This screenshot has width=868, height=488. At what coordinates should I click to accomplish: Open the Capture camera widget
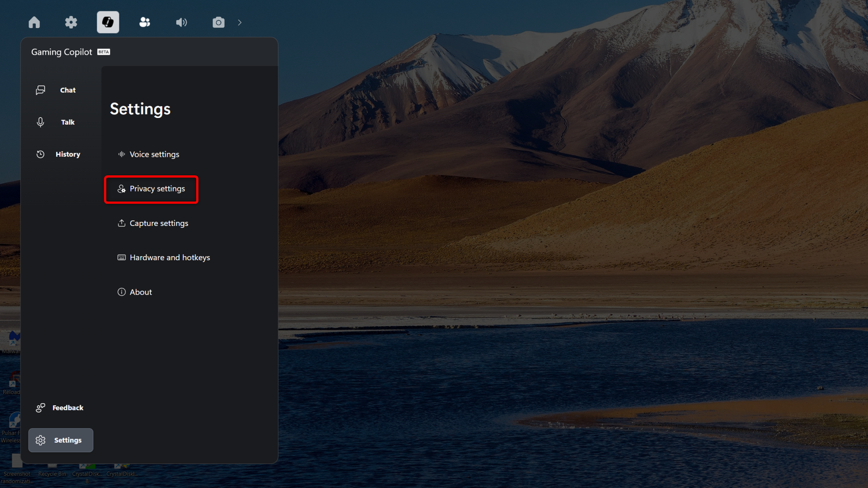tap(218, 23)
